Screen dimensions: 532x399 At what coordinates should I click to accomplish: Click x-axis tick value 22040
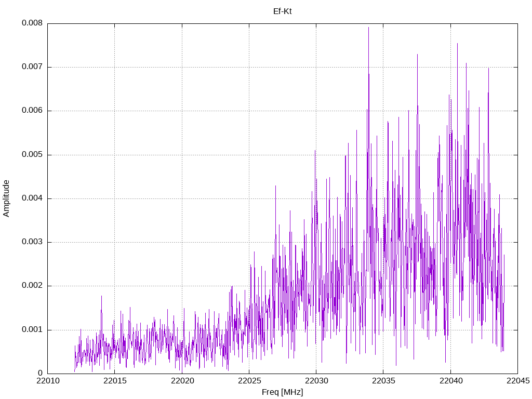pyautogui.click(x=450, y=381)
